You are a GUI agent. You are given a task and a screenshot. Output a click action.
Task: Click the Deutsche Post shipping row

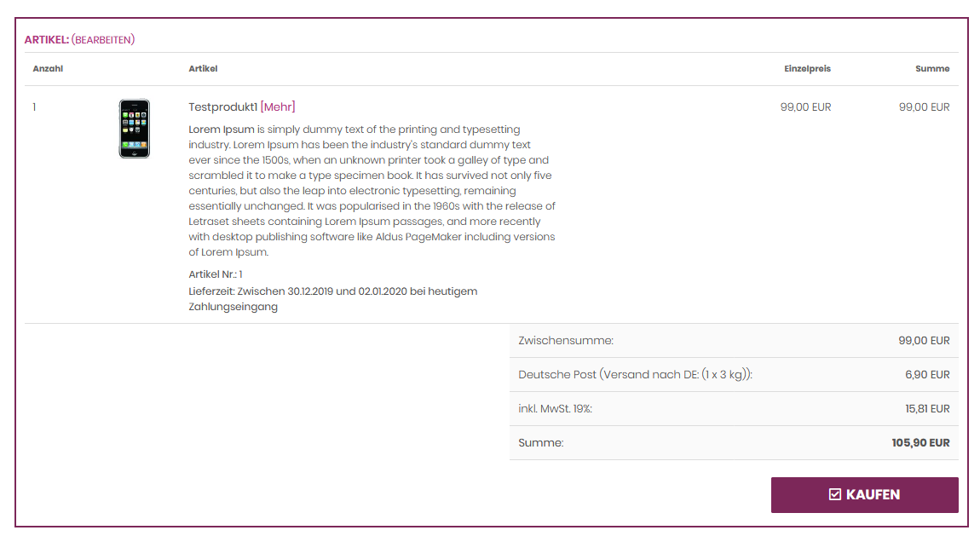pyautogui.click(x=734, y=375)
